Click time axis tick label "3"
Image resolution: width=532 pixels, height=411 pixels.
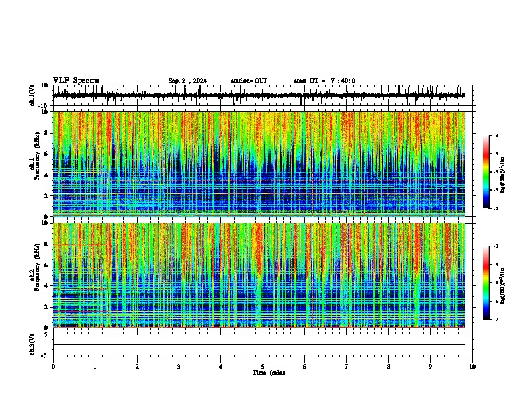(x=179, y=367)
